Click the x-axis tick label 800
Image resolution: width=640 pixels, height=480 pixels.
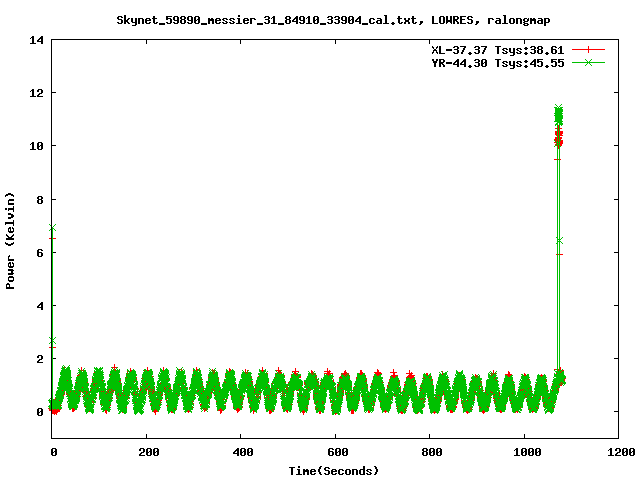(432, 452)
